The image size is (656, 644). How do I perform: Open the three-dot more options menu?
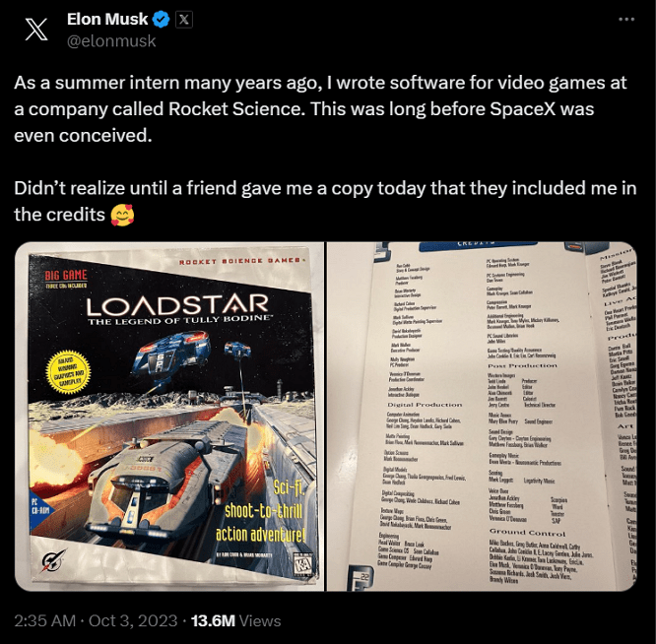tap(625, 20)
